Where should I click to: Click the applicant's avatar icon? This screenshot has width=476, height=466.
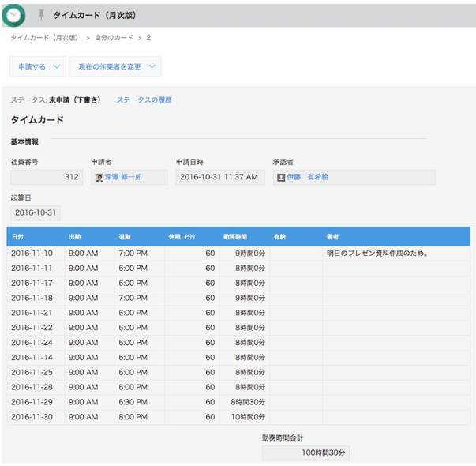[99, 178]
